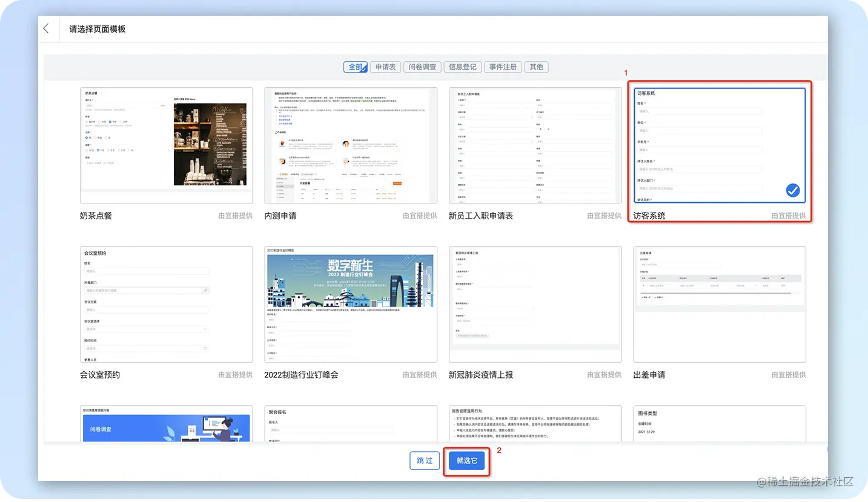Screen dimensions: 868x502
Task: Click the blue checkmark on 访客系统 template
Action: (793, 191)
